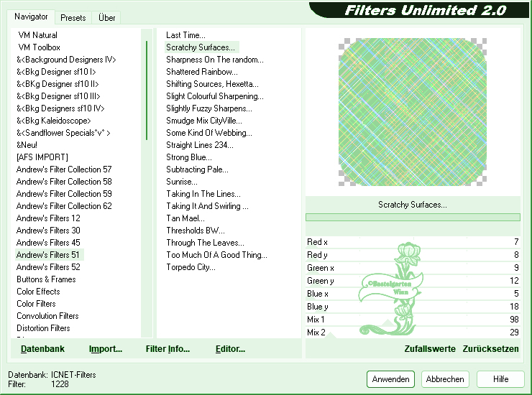
Task: Click the Datenbank button
Action: click(x=42, y=349)
